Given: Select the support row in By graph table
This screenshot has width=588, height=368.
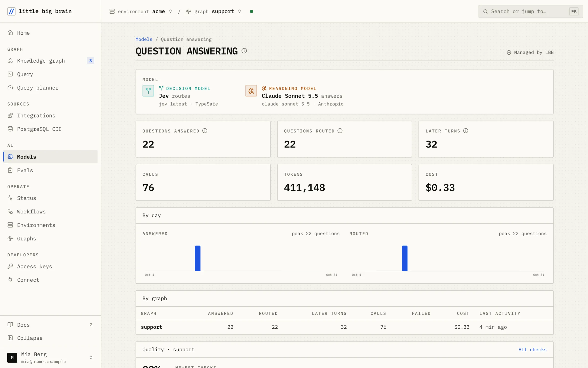Looking at the screenshot, I should click(344, 327).
